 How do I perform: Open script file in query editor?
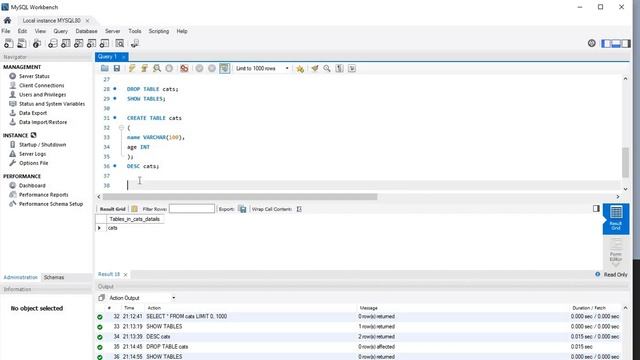coord(104,69)
